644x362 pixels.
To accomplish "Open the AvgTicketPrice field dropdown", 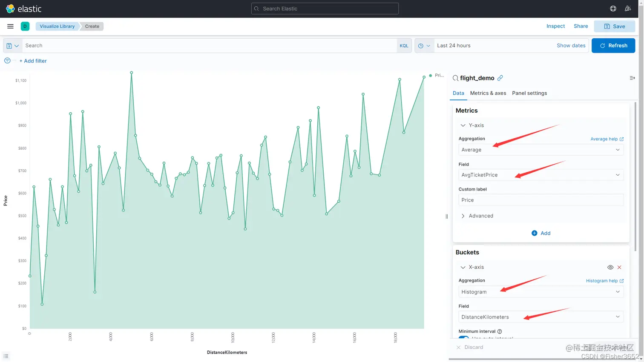I will (541, 175).
